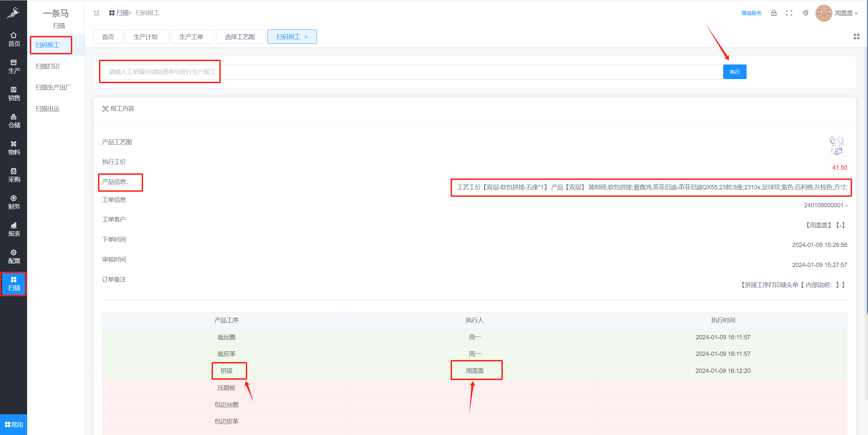Open 配置 settings module
Image resolution: width=868 pixels, height=435 pixels.
pos(14,257)
